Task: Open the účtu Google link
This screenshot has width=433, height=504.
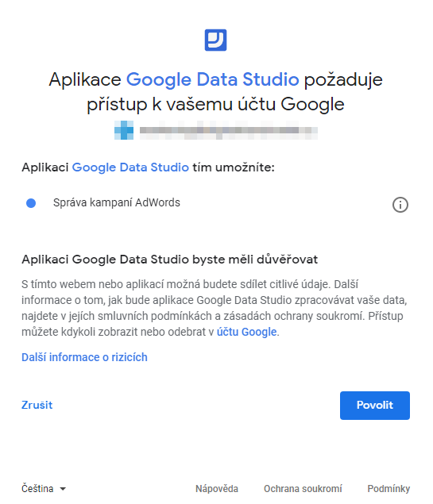Action: point(247,332)
